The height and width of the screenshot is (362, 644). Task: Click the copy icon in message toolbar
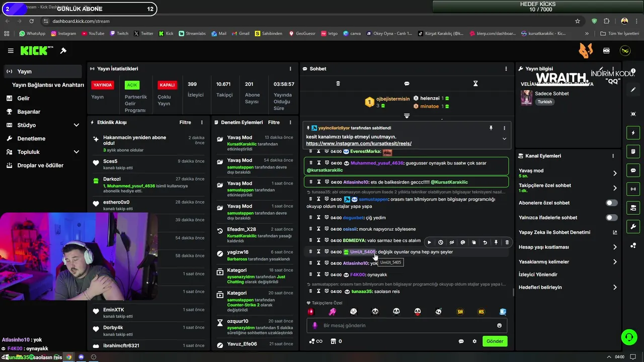474,242
